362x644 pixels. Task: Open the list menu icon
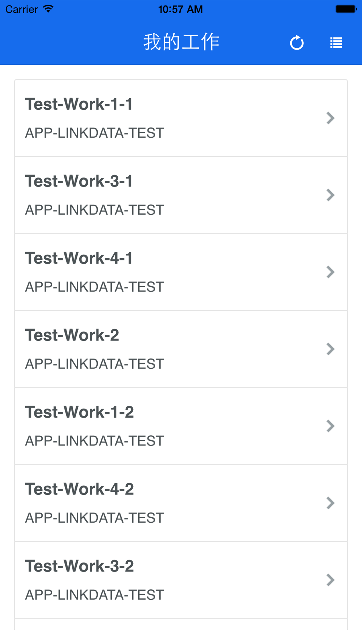(336, 43)
